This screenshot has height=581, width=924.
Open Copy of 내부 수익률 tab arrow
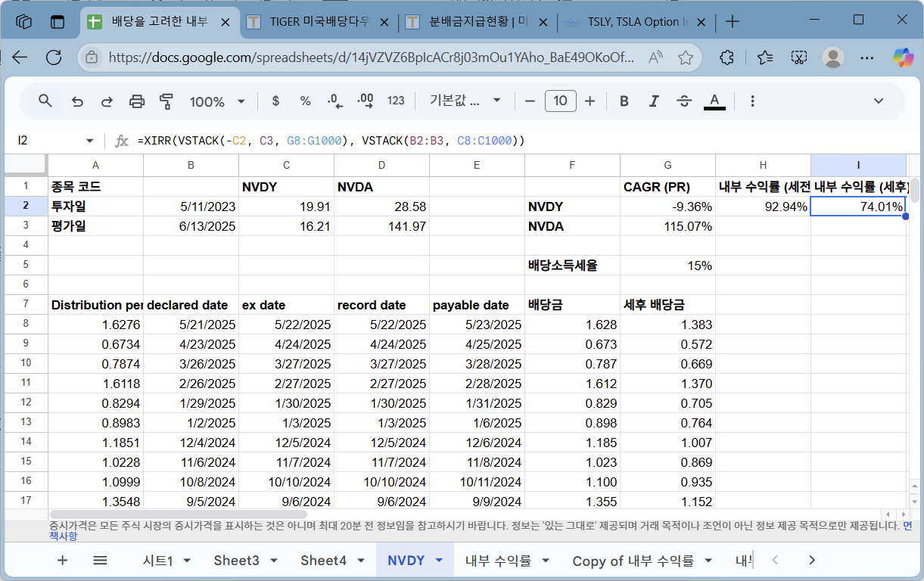click(x=708, y=561)
